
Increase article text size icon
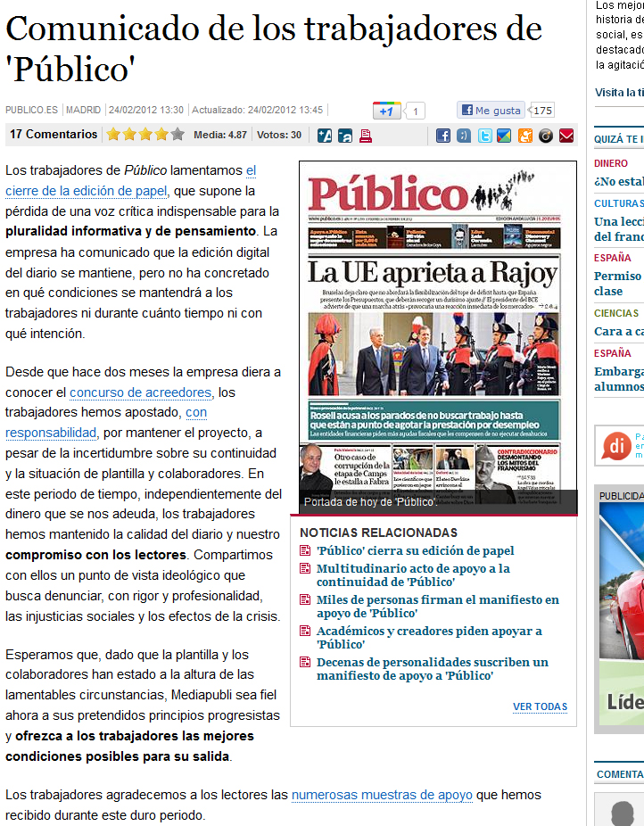[325, 136]
